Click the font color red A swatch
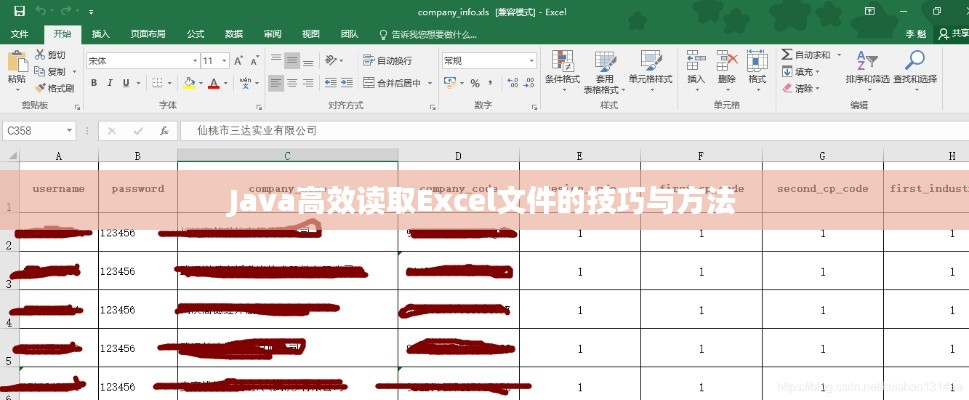Viewport: 969px width, 400px height. tap(212, 84)
